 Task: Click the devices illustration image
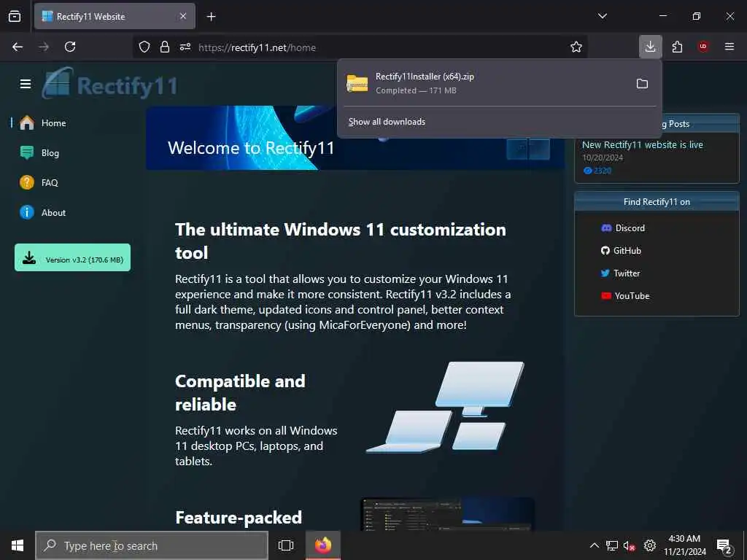pyautogui.click(x=445, y=407)
